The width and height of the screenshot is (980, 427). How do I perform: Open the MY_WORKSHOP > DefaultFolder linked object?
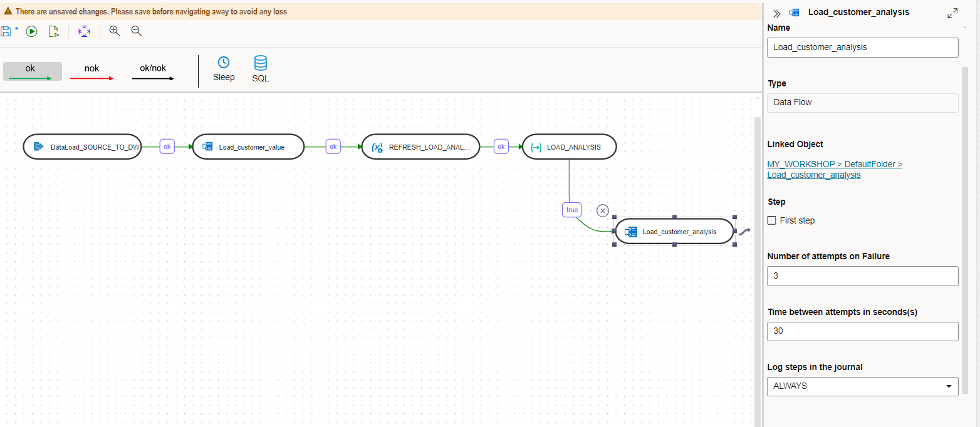[x=835, y=169]
